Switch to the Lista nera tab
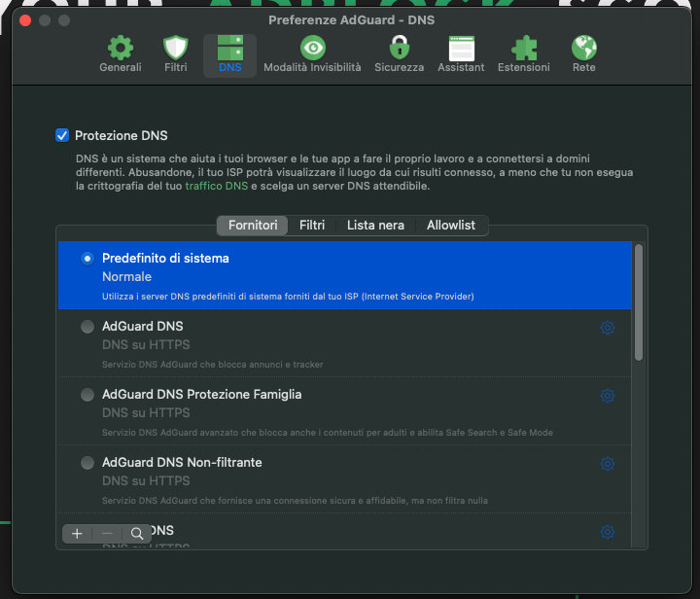The image size is (700, 599). tap(375, 226)
